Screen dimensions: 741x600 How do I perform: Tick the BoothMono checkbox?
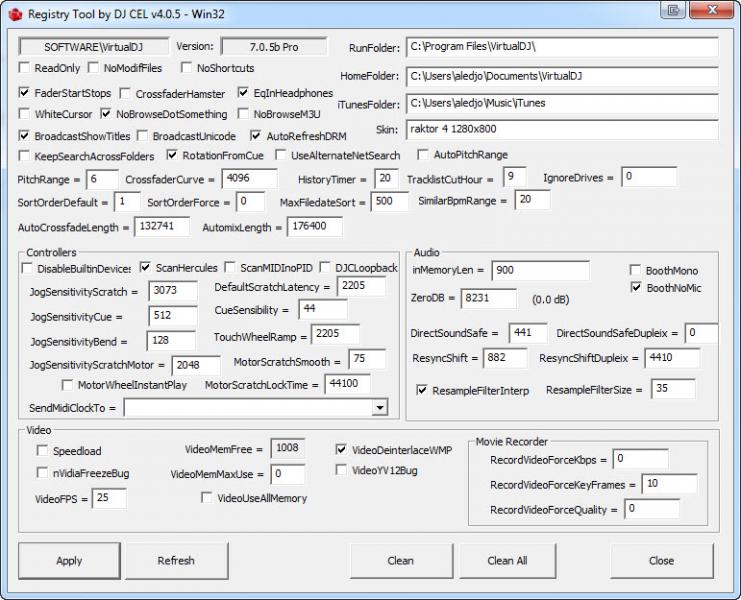(636, 270)
